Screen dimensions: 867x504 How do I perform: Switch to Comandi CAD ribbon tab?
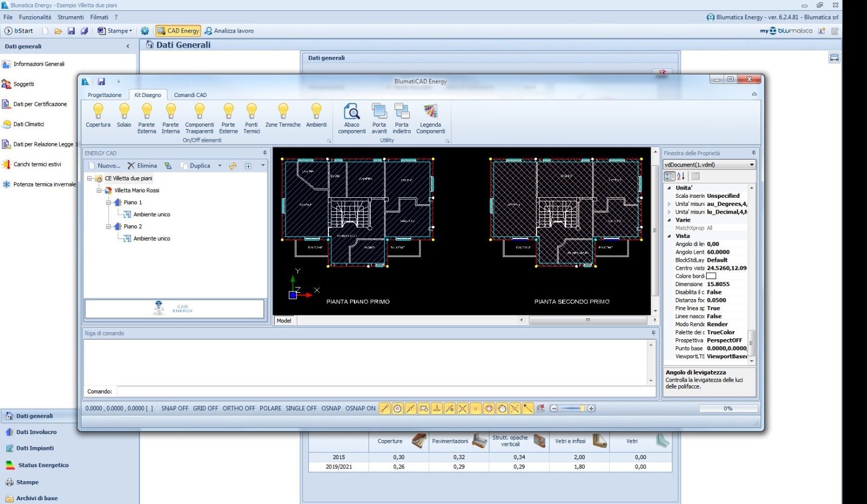click(x=190, y=95)
